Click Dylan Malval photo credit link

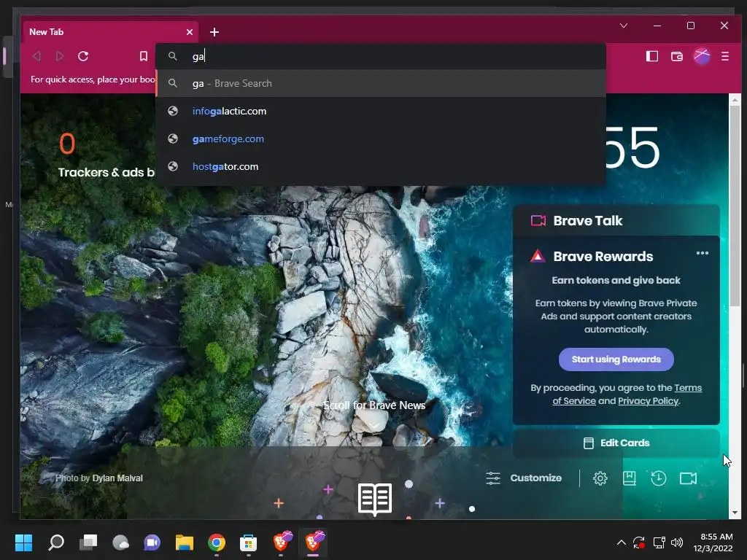[x=117, y=478]
